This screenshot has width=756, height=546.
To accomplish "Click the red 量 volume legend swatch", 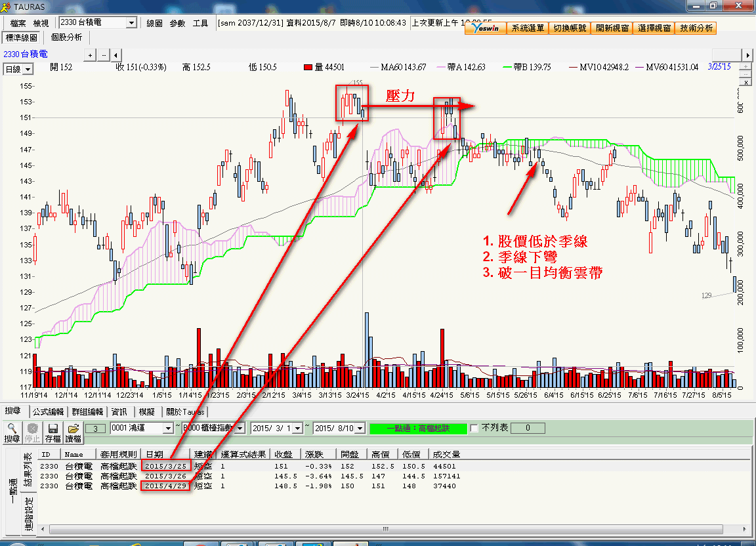I will [x=308, y=68].
